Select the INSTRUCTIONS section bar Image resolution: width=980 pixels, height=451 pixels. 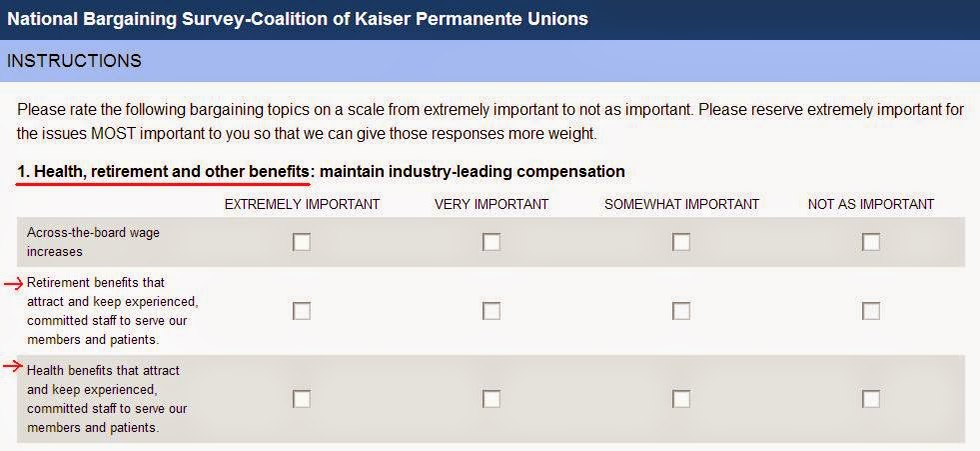click(x=490, y=61)
